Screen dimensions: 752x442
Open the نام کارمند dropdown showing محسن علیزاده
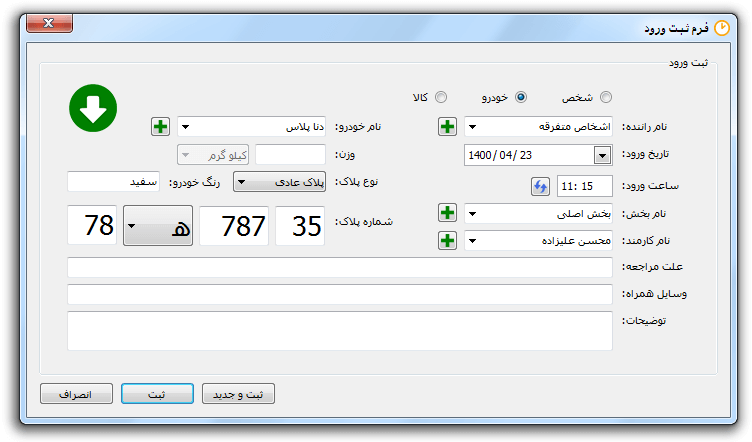(x=538, y=241)
